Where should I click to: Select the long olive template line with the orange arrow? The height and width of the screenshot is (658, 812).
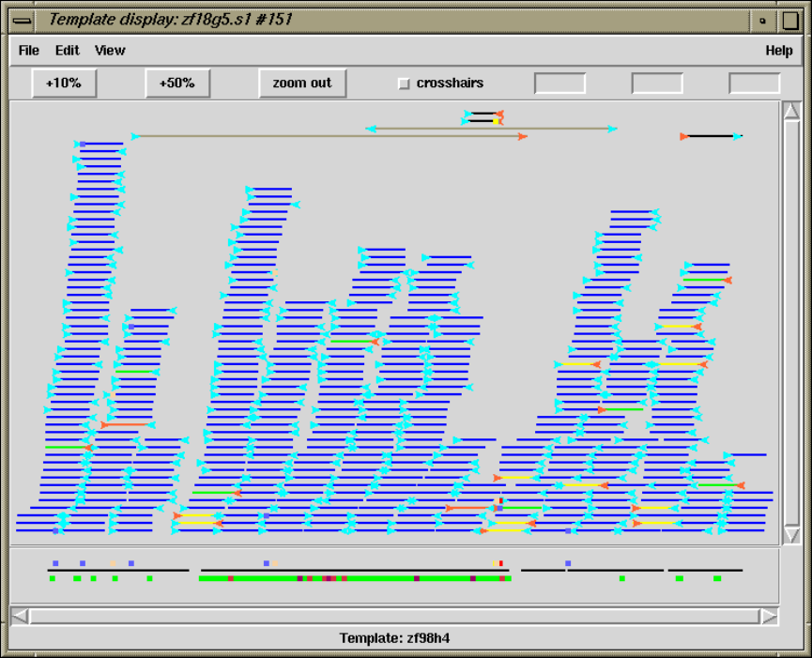329,136
